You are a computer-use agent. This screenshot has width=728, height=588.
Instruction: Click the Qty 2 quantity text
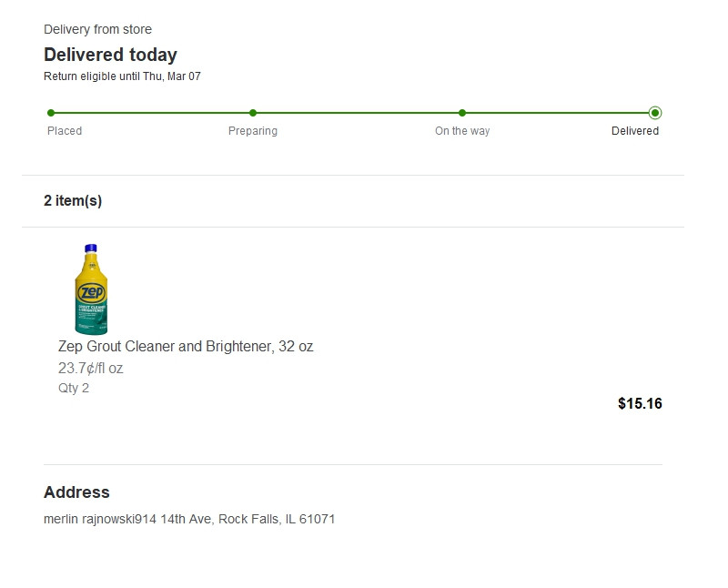pyautogui.click(x=74, y=389)
